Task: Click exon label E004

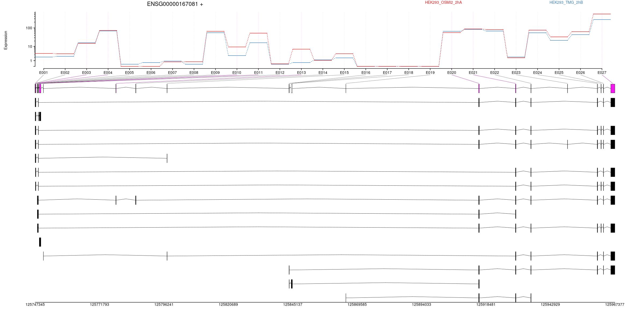Action: pos(108,73)
